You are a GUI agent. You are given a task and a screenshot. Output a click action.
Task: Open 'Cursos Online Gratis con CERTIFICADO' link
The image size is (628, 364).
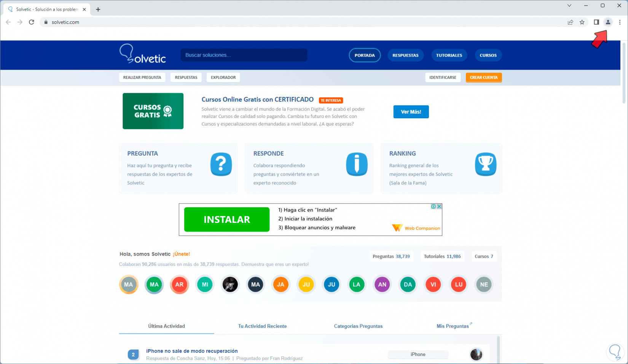pyautogui.click(x=258, y=100)
